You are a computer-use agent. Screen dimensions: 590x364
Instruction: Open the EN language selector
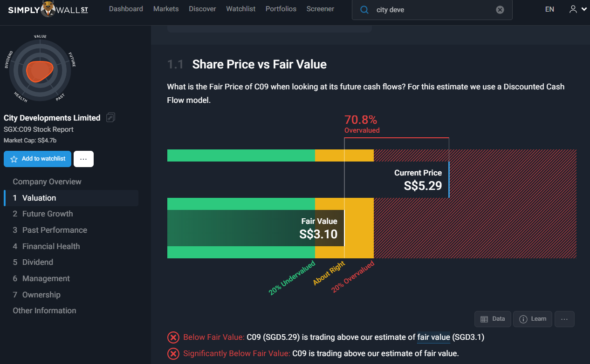tap(549, 9)
